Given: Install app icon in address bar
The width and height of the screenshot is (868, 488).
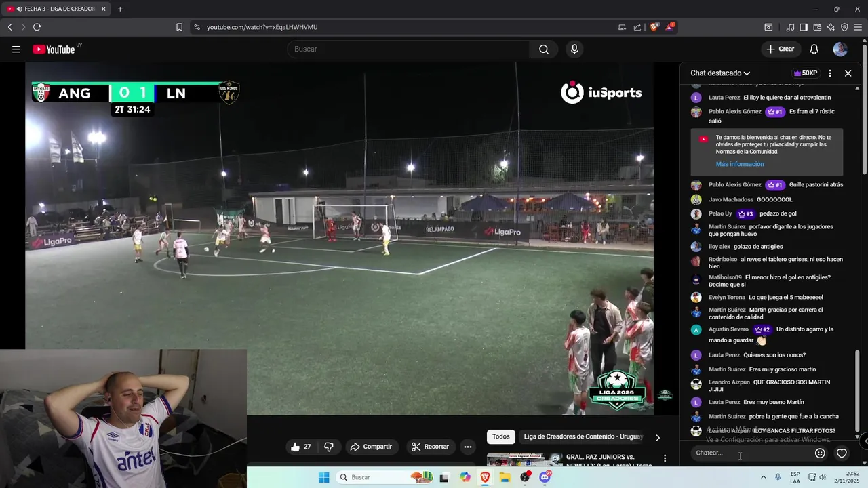Looking at the screenshot, I should click(622, 27).
